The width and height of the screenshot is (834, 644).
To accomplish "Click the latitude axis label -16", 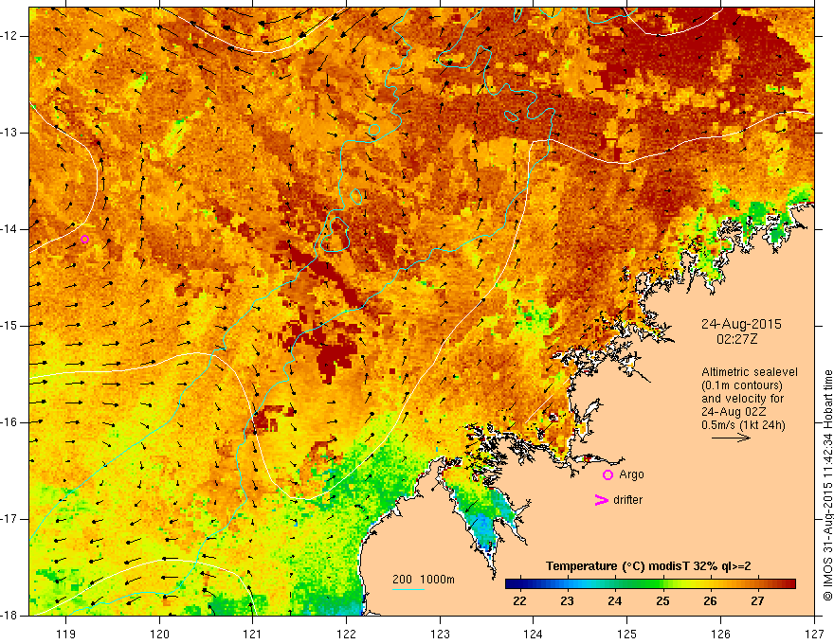I will tap(10, 421).
